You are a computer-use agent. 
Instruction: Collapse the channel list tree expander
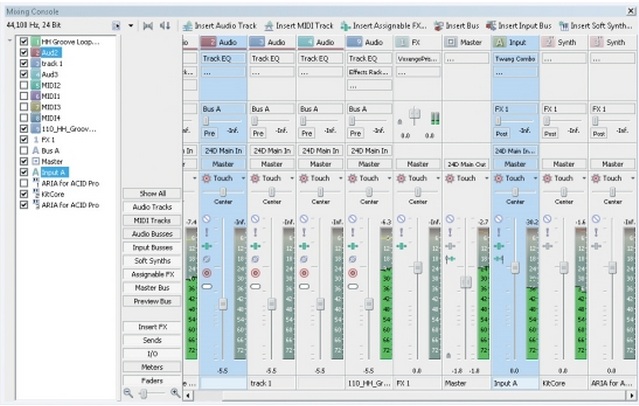coord(10,43)
